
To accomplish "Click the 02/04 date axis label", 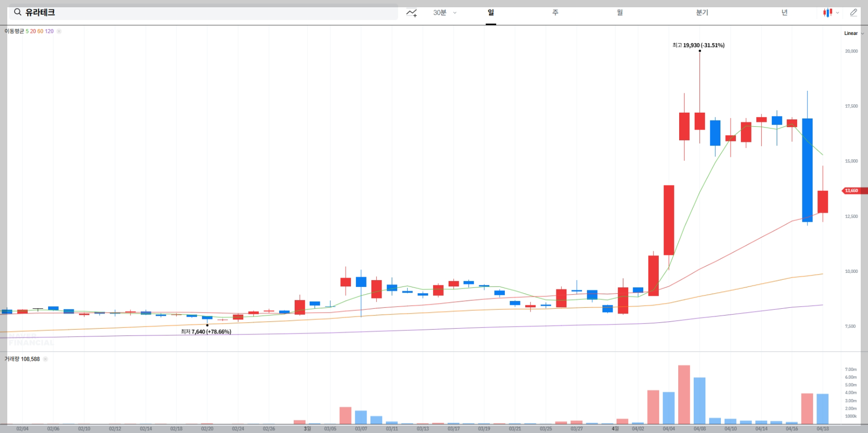I will pos(22,429).
